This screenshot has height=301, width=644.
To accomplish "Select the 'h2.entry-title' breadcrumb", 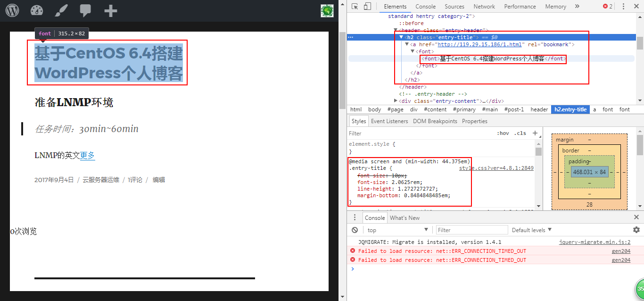I will point(570,109).
